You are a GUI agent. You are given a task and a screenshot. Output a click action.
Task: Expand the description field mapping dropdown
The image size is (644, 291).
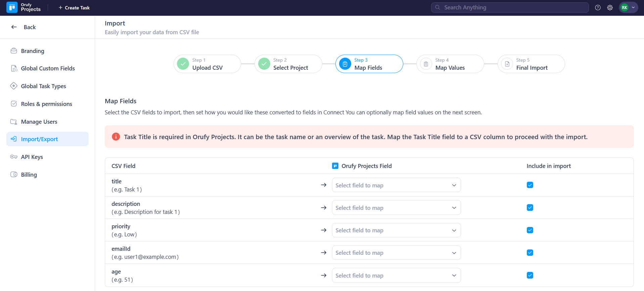pyautogui.click(x=396, y=208)
